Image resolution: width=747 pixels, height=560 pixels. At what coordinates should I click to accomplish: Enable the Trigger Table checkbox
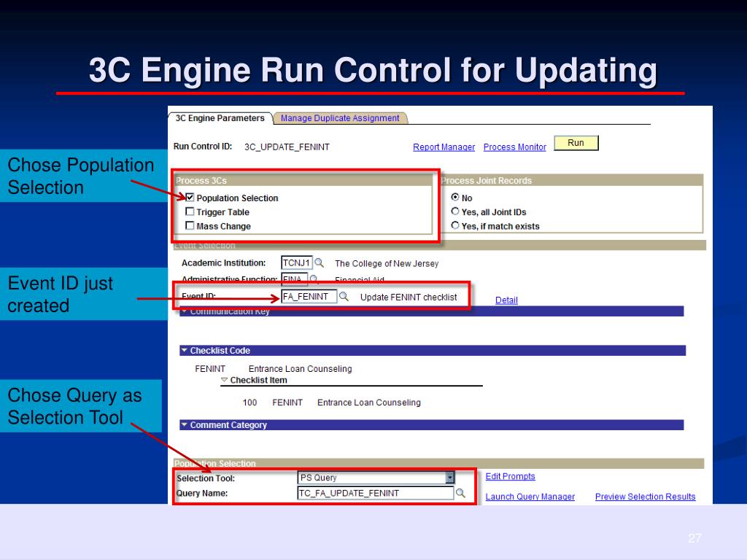(x=190, y=211)
